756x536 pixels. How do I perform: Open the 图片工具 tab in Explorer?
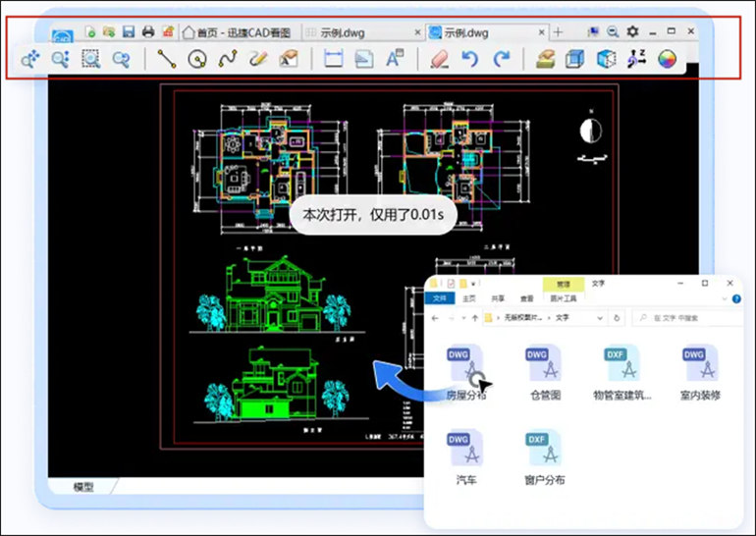point(564,298)
